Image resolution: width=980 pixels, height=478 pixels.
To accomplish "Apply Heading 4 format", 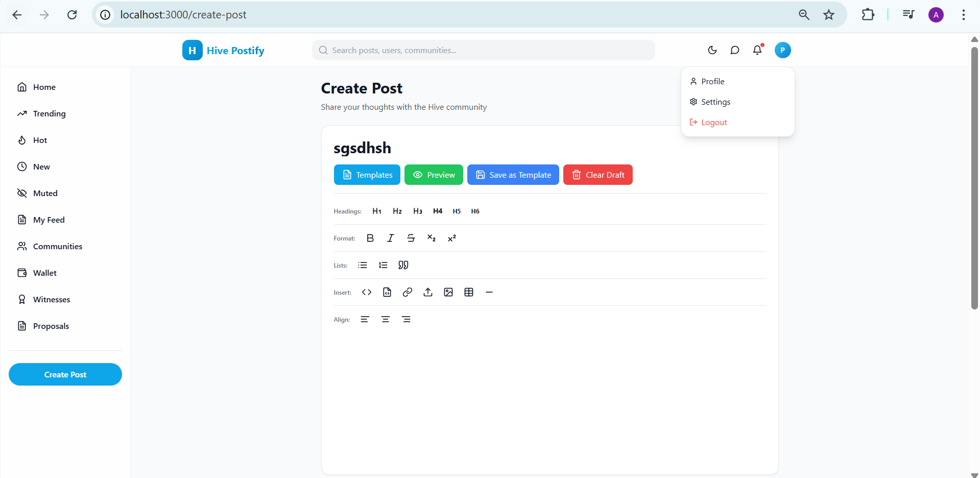I will click(438, 211).
